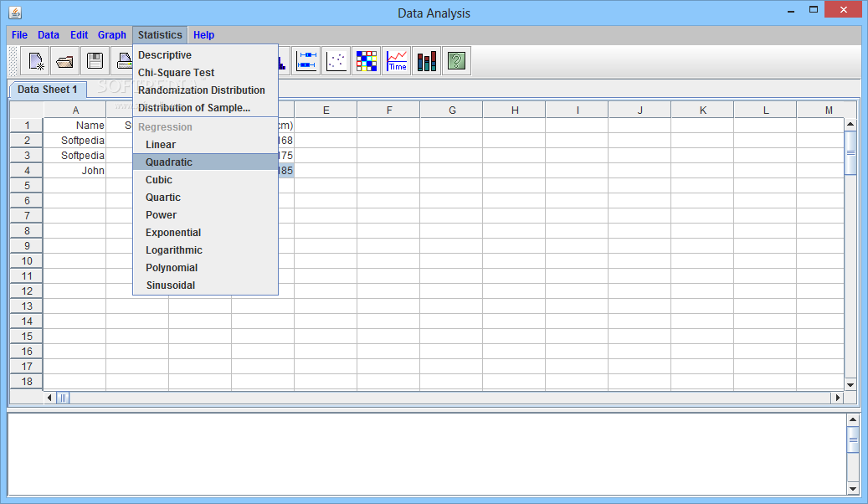Viewport: 868px width, 504px height.
Task: Choose Distribution of Sample... entry
Action: pyautogui.click(x=205, y=108)
